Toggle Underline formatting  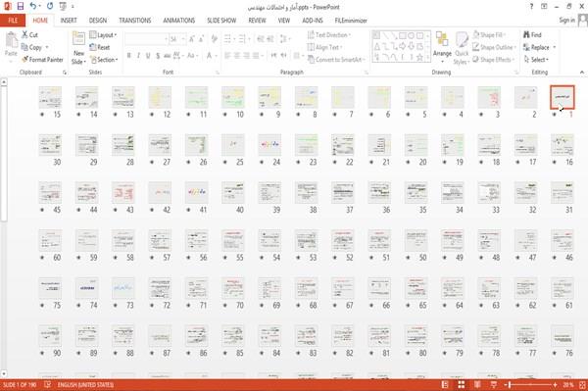click(148, 56)
